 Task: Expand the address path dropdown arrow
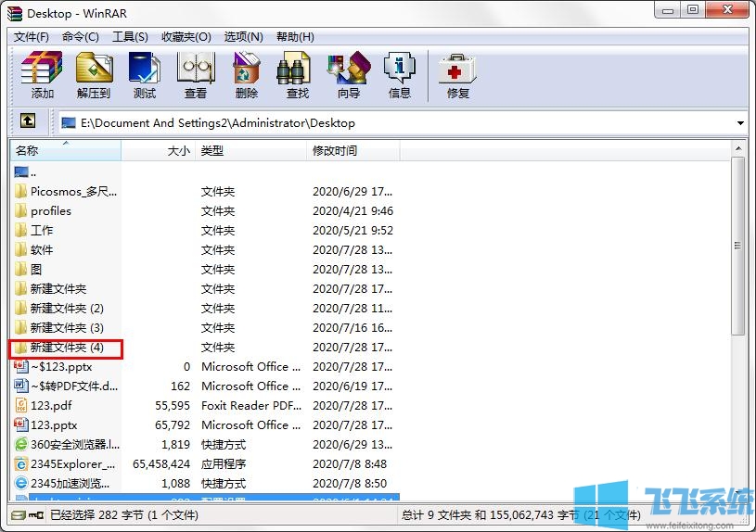[740, 123]
